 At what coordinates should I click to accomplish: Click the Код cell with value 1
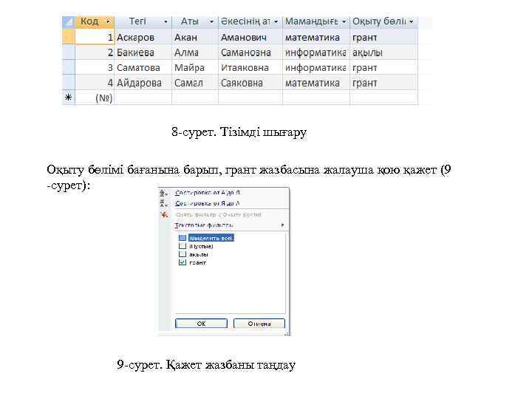point(95,38)
